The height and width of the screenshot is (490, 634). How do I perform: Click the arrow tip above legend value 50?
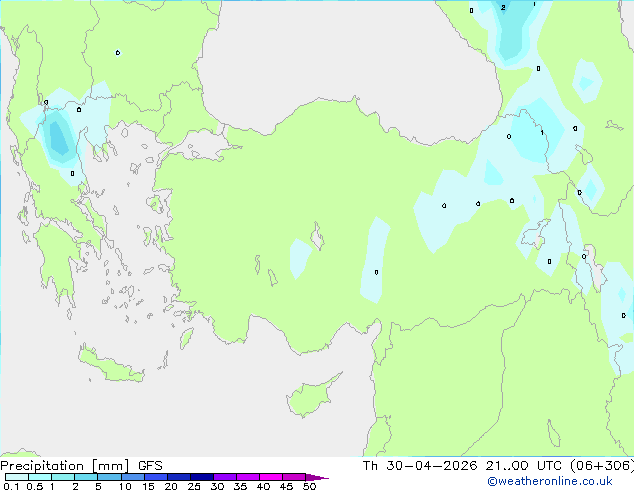tap(317, 477)
